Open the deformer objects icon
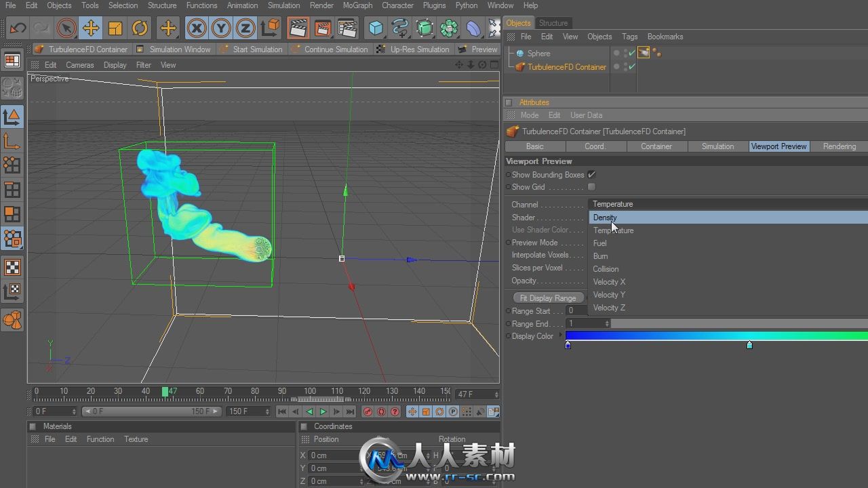Image resolution: width=868 pixels, height=488 pixels. 473,28
